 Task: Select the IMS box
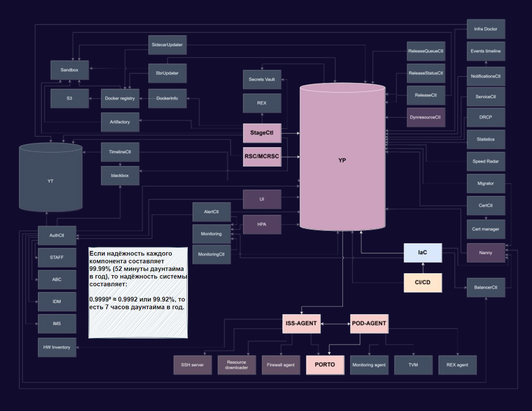coord(57,324)
